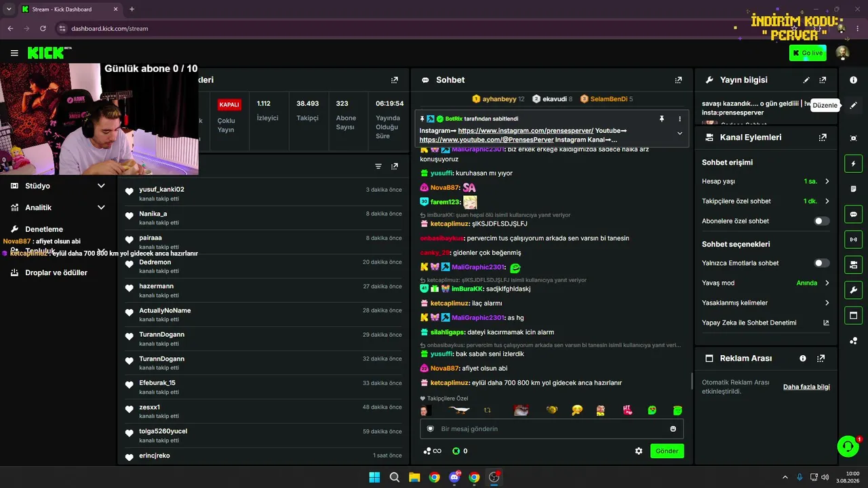Image resolution: width=868 pixels, height=488 pixels.
Task: Click the Düzenle pencil icon in right sidebar
Action: coord(853,105)
